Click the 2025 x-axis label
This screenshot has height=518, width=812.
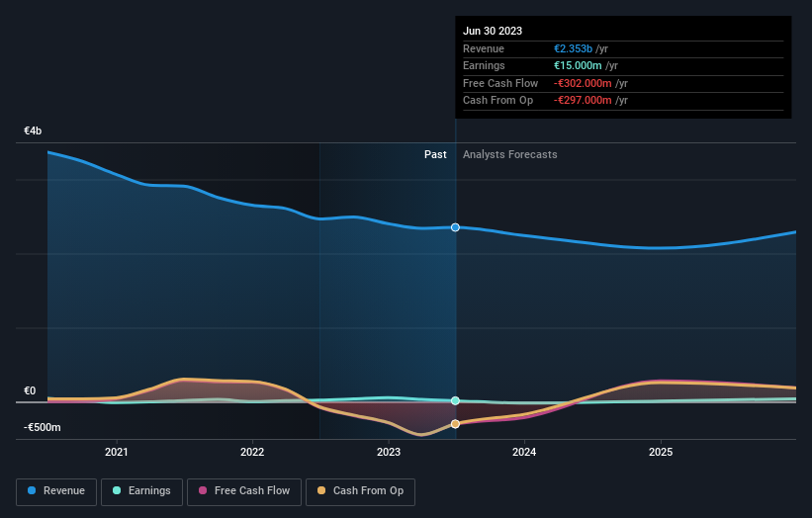[x=661, y=452]
